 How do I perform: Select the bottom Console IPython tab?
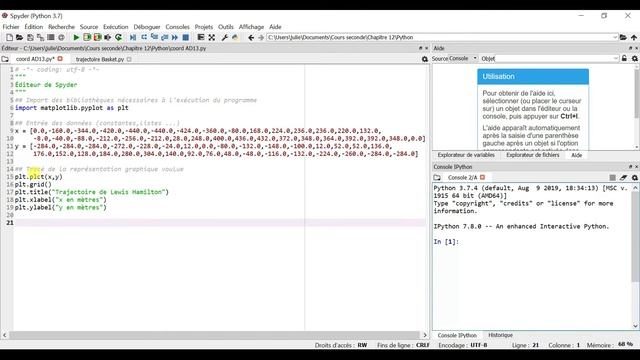(457, 335)
